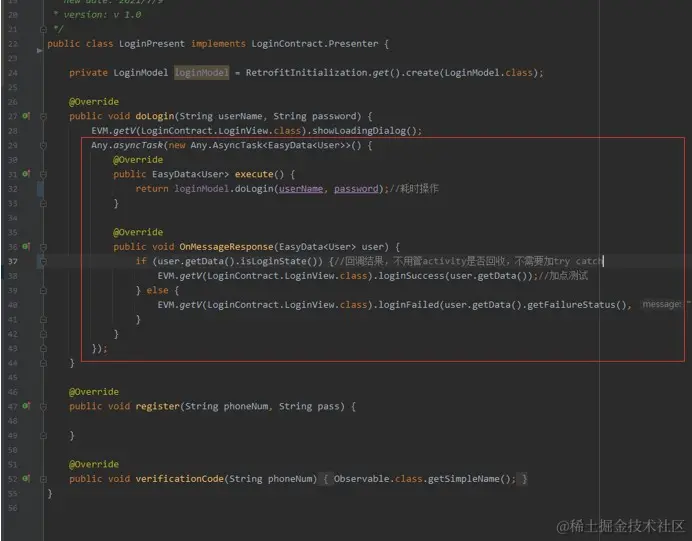The image size is (692, 541).
Task: Click the fold end marker at line 49
Action: (x=43, y=436)
